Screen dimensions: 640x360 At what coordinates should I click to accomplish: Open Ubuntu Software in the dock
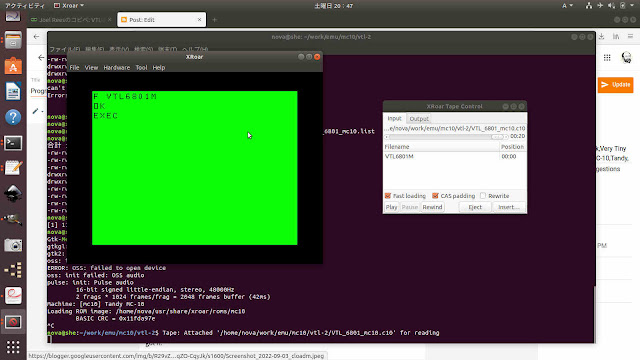click(x=13, y=66)
